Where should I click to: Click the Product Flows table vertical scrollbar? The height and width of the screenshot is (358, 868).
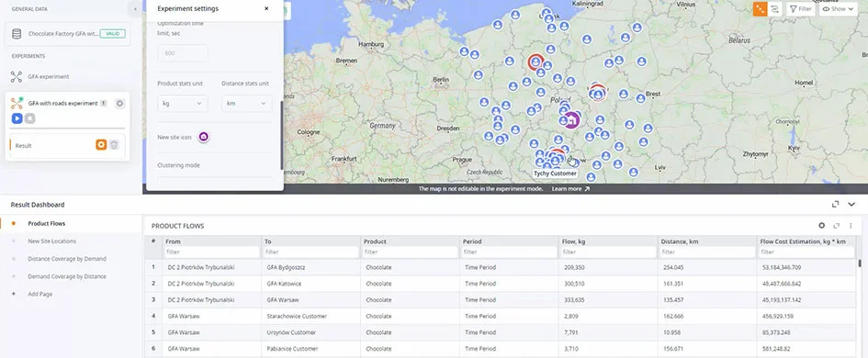tap(860, 263)
